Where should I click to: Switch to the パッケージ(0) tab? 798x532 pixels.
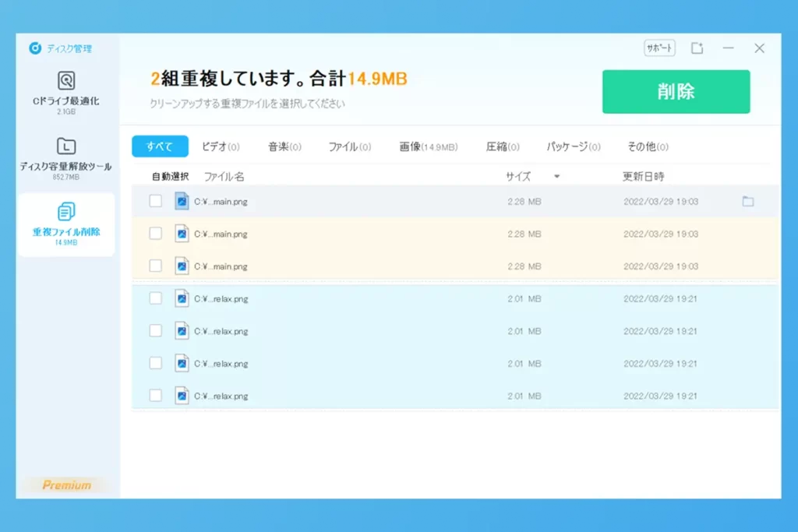coord(574,146)
